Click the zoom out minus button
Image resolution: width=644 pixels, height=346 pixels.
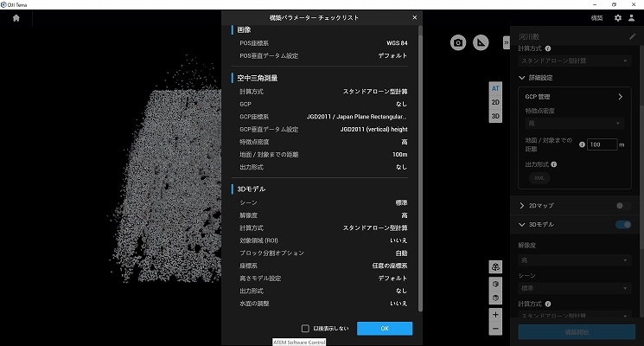495,330
